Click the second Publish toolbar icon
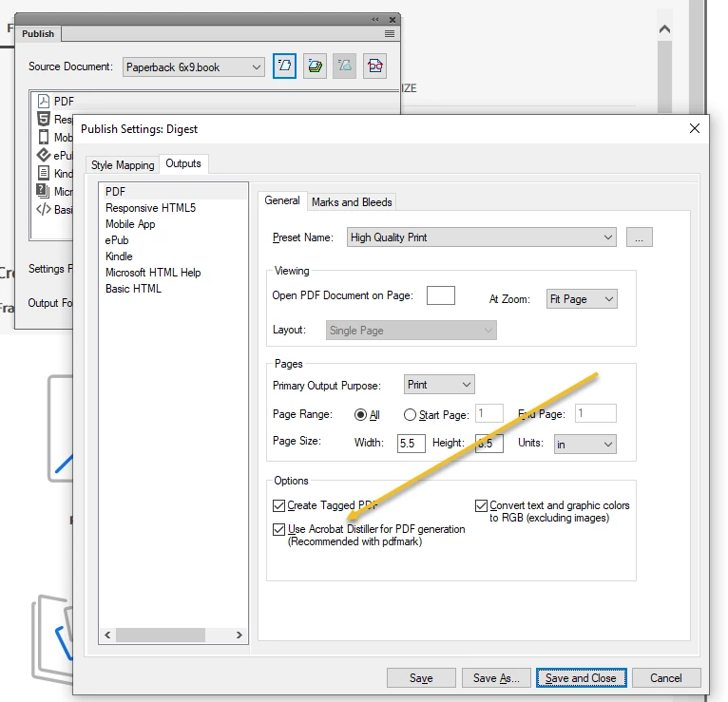The width and height of the screenshot is (728, 702). coord(315,66)
